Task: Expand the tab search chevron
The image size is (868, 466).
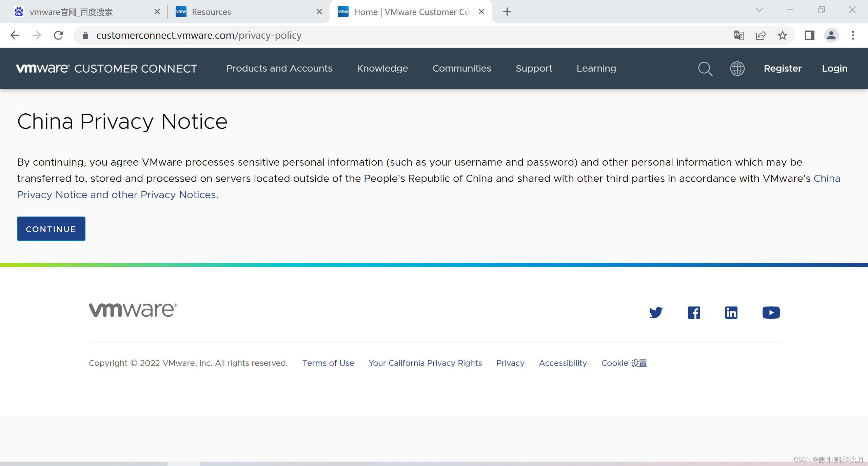Action: tap(759, 10)
